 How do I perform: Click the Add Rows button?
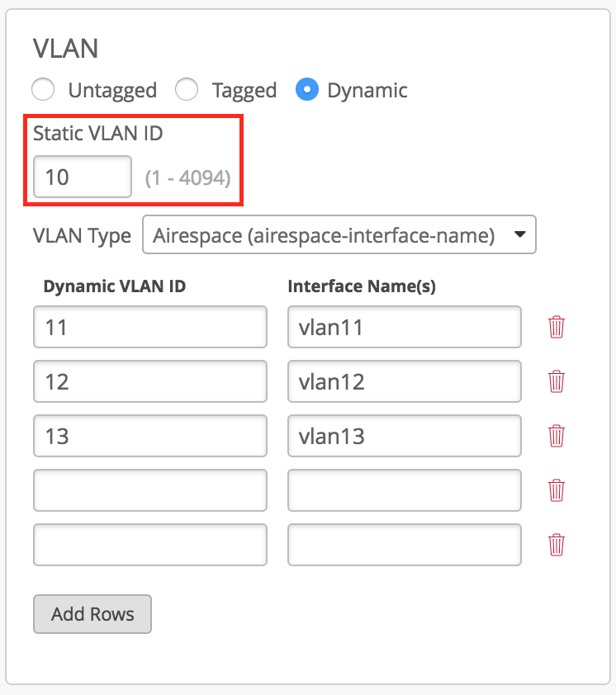[92, 614]
